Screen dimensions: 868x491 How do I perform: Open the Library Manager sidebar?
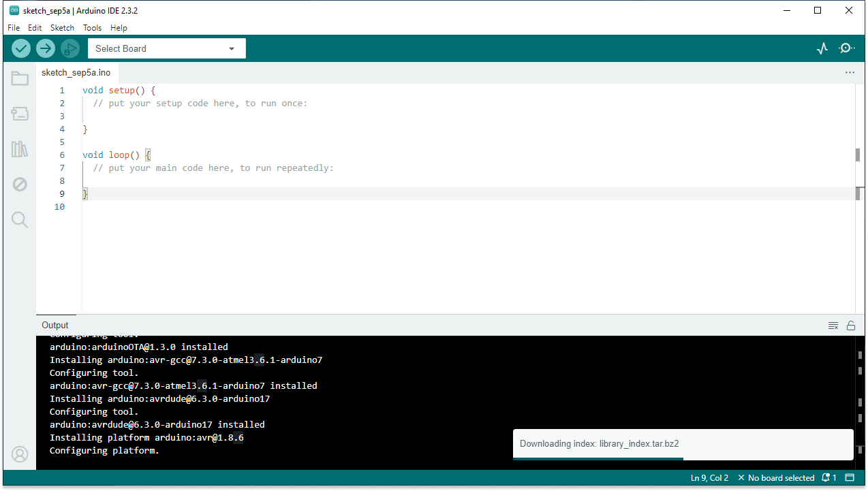click(20, 149)
